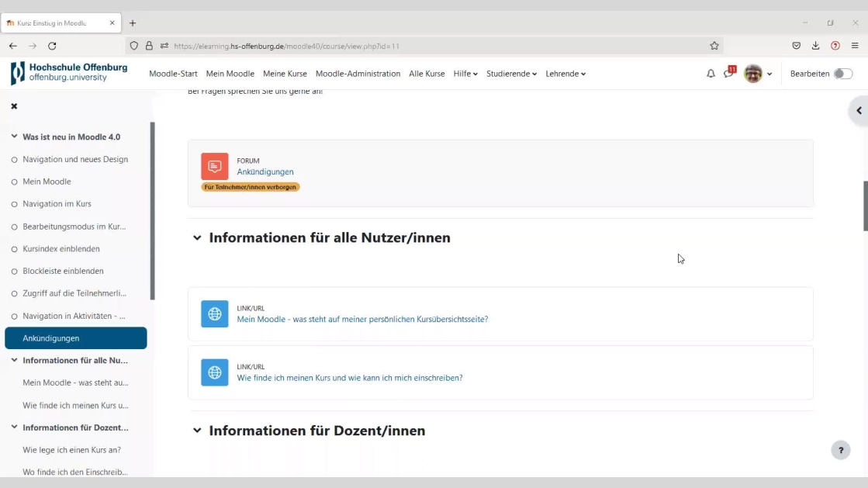Switch to Kurs: Einstieg in Moodle tab

[x=61, y=23]
